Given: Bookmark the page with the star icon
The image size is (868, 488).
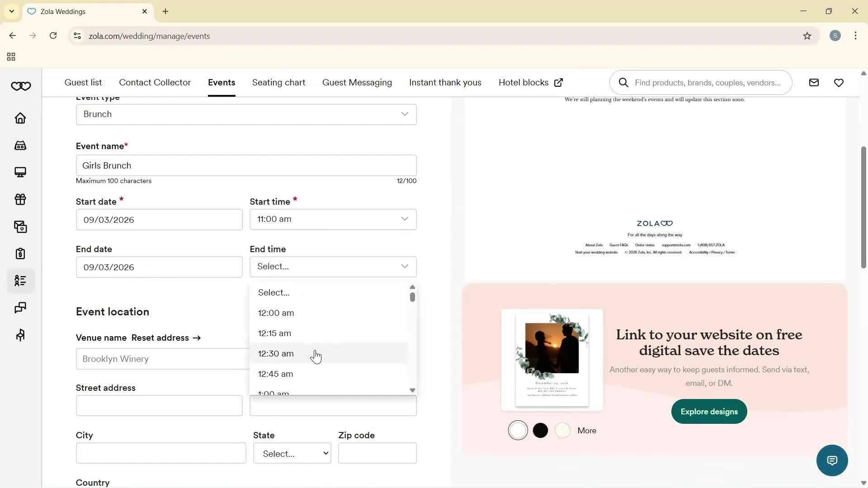Looking at the screenshot, I should (x=807, y=36).
